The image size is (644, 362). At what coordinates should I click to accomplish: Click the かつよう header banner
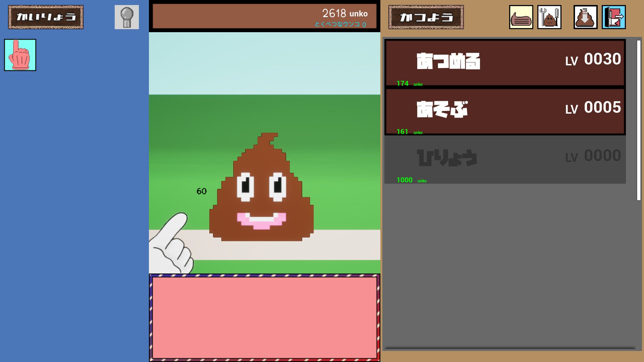[426, 17]
